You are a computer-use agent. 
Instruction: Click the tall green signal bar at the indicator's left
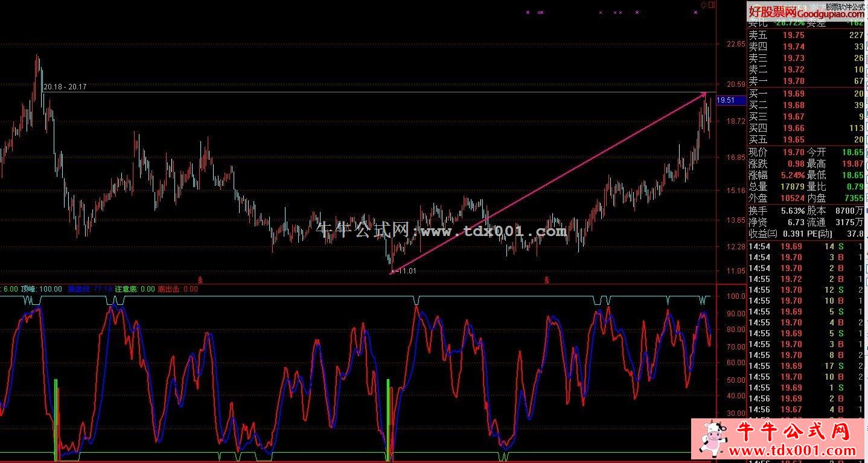pyautogui.click(x=56, y=417)
